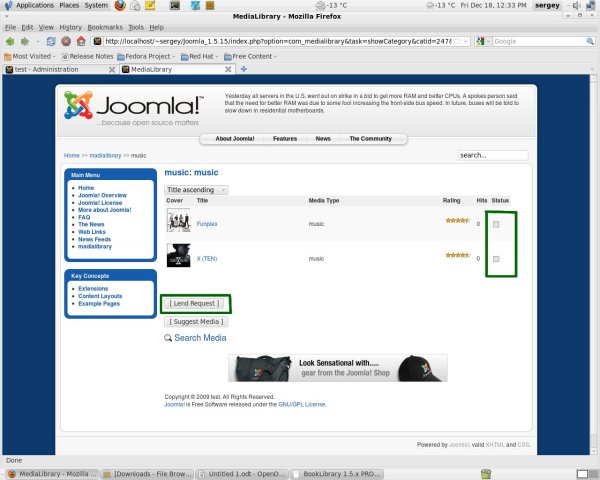This screenshot has width=600, height=480.
Task: Click the Joomla! logo
Action: [134, 108]
